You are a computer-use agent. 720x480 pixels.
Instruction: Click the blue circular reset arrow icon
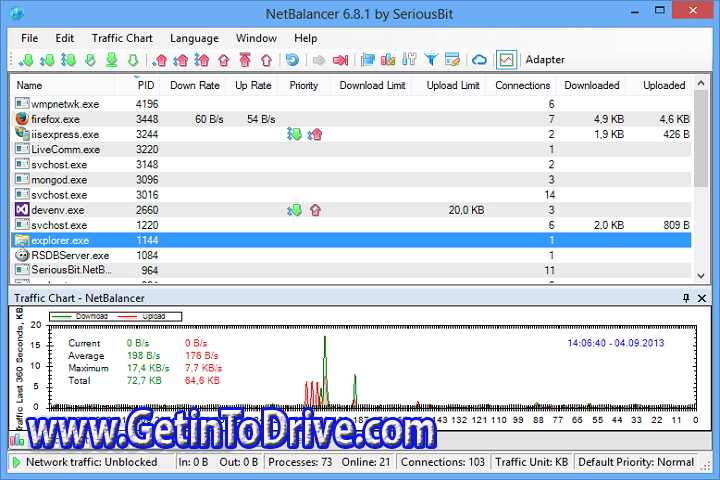292,60
